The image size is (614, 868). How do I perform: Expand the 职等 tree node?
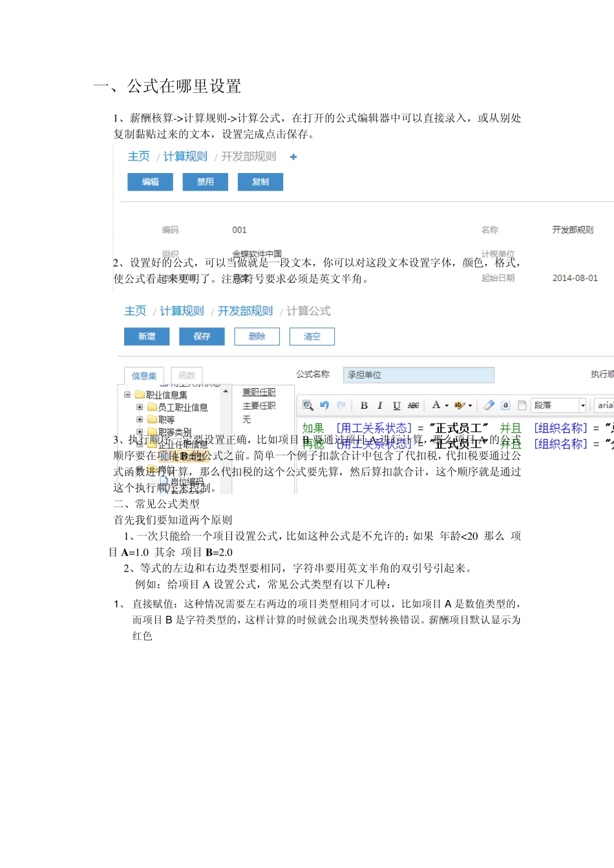(140, 420)
